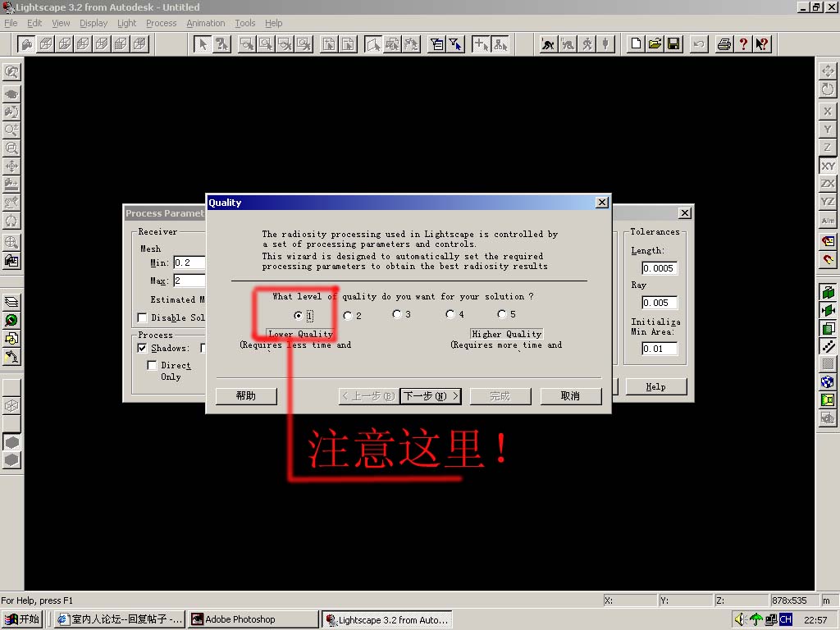This screenshot has width=840, height=630.
Task: Click the green circle icon on left toolbar
Action: (x=11, y=321)
